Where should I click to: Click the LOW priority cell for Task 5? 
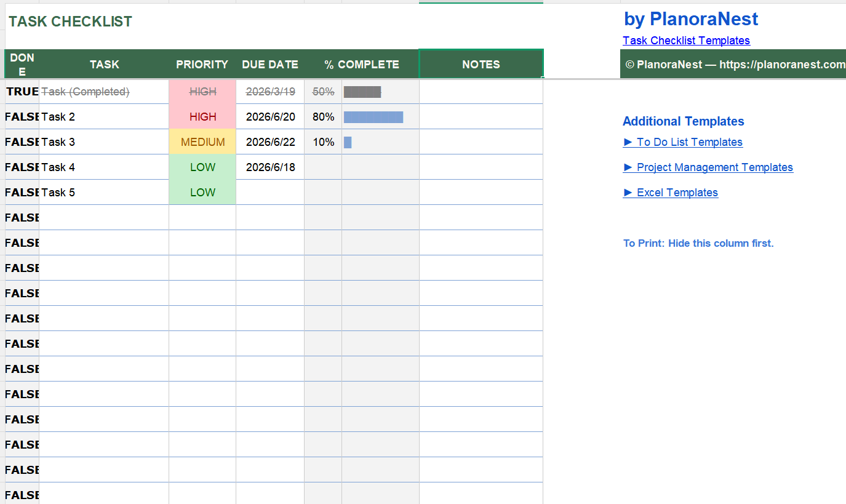point(202,193)
